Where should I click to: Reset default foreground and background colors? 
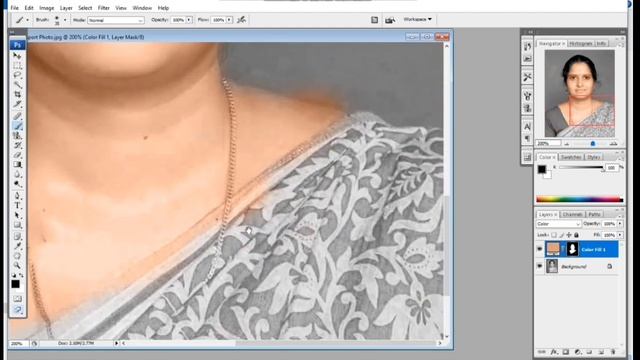tap(13, 276)
